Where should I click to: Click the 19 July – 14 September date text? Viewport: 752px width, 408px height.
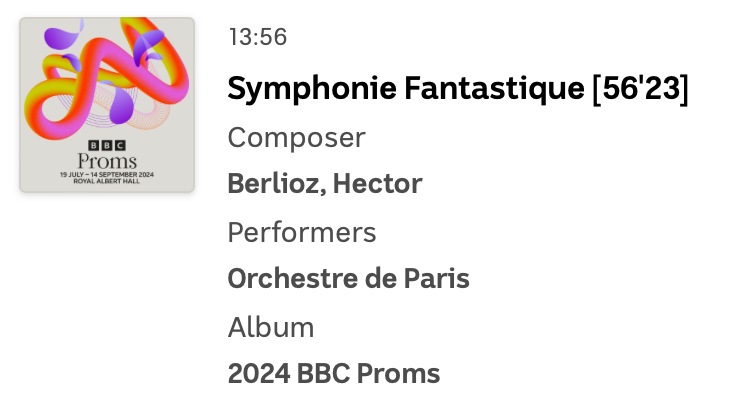(107, 174)
